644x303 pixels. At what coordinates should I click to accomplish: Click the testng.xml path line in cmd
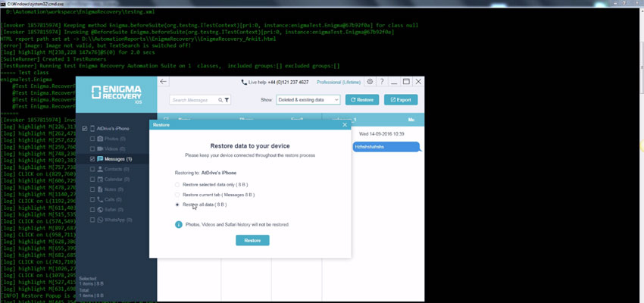click(x=79, y=12)
